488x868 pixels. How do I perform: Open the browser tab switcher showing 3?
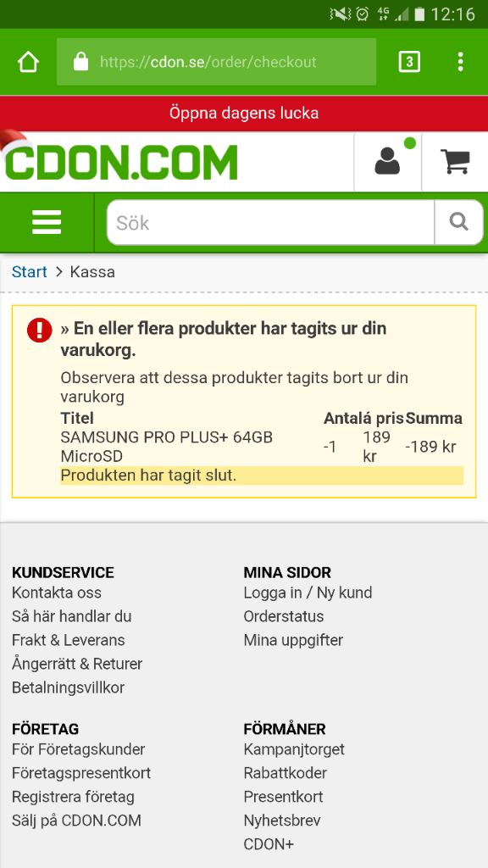tap(409, 62)
